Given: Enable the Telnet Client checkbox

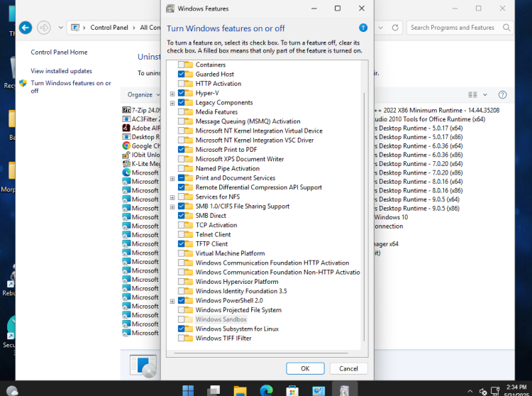Looking at the screenshot, I should [181, 234].
